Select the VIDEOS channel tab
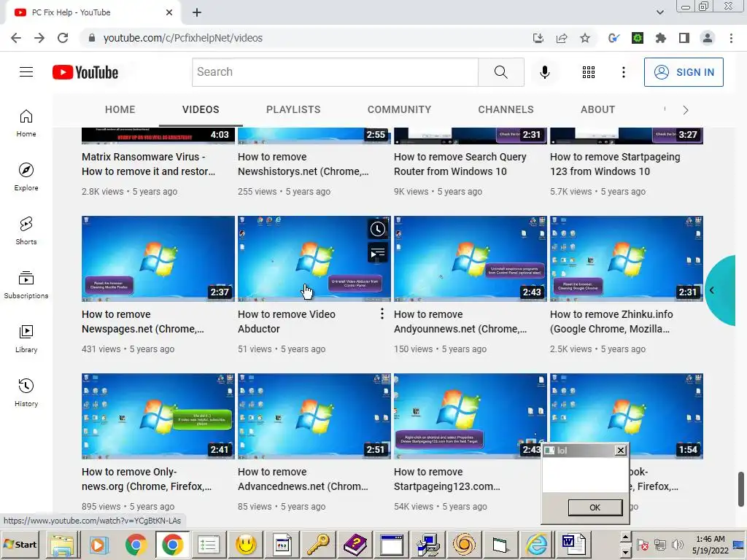The image size is (747, 560). (x=201, y=109)
